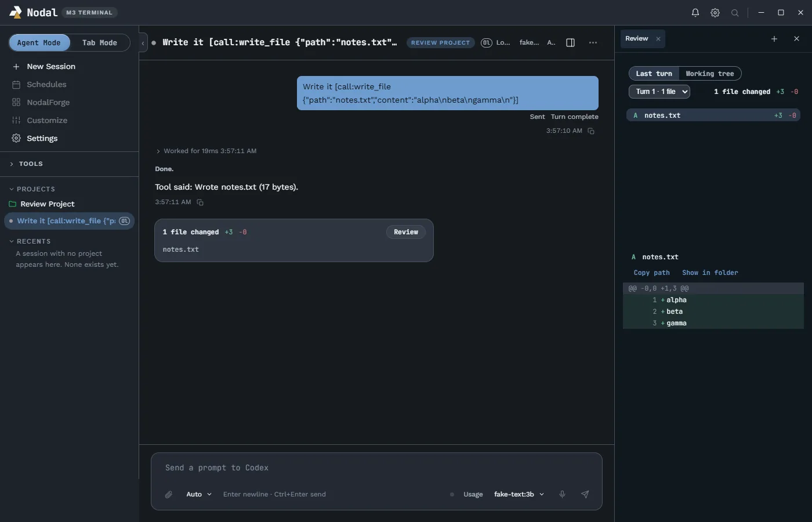812x522 pixels.
Task: Open the session more options ellipsis
Action: coord(593,42)
